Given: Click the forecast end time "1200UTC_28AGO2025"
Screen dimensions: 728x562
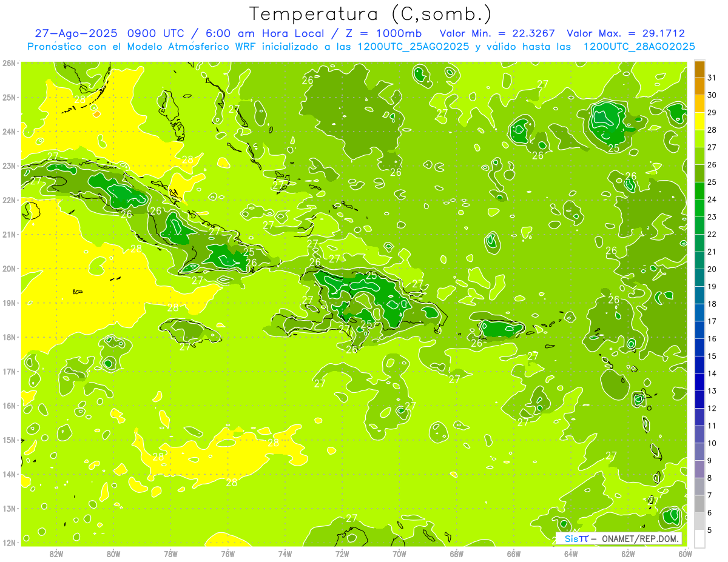Looking at the screenshot, I should pos(639,47).
